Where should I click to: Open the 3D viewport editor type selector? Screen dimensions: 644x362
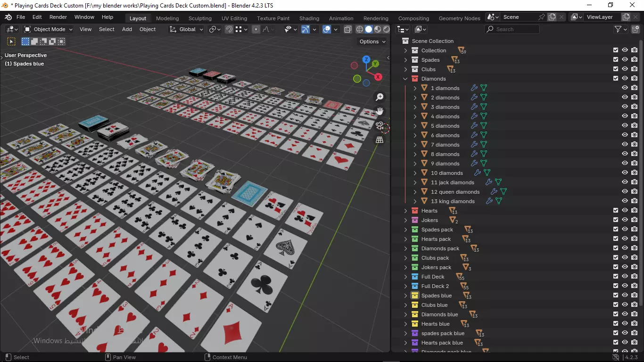pyautogui.click(x=12, y=29)
